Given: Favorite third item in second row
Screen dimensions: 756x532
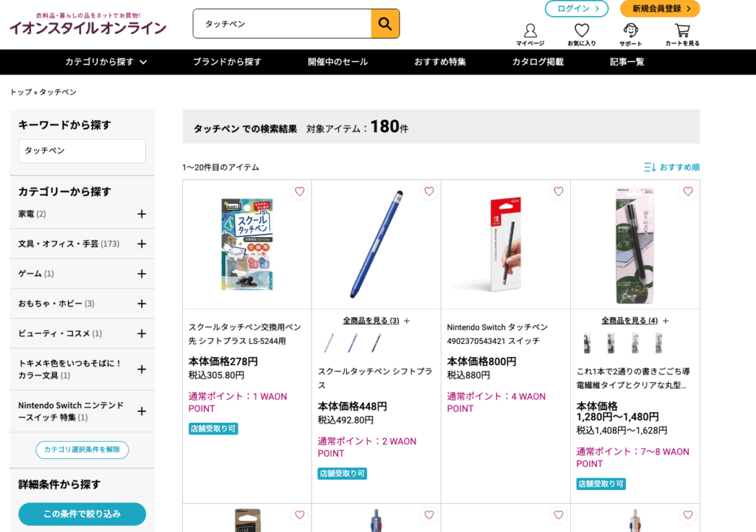Looking at the screenshot, I should [x=558, y=514].
